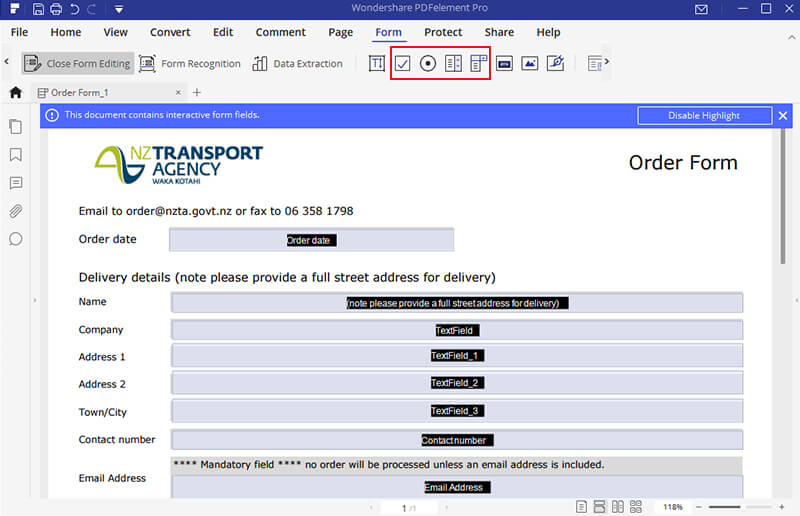Zoom in with the plus button
This screenshot has height=516, width=800.
pyautogui.click(x=782, y=507)
